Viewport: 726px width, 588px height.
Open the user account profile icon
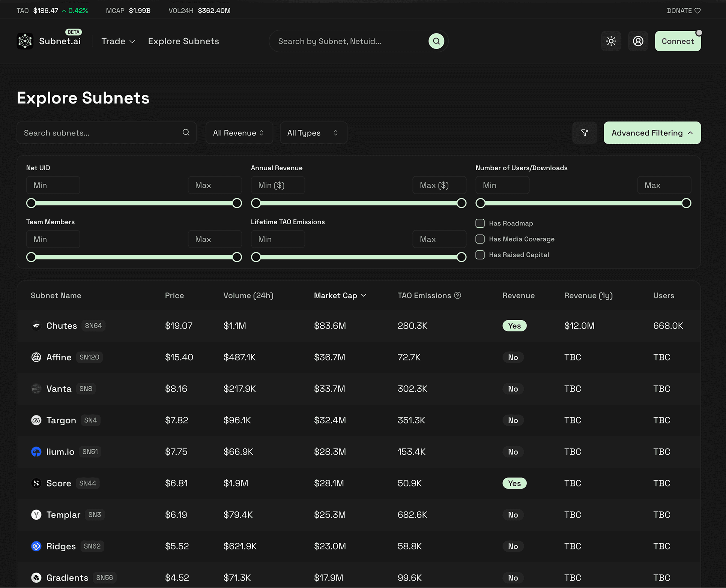[638, 41]
